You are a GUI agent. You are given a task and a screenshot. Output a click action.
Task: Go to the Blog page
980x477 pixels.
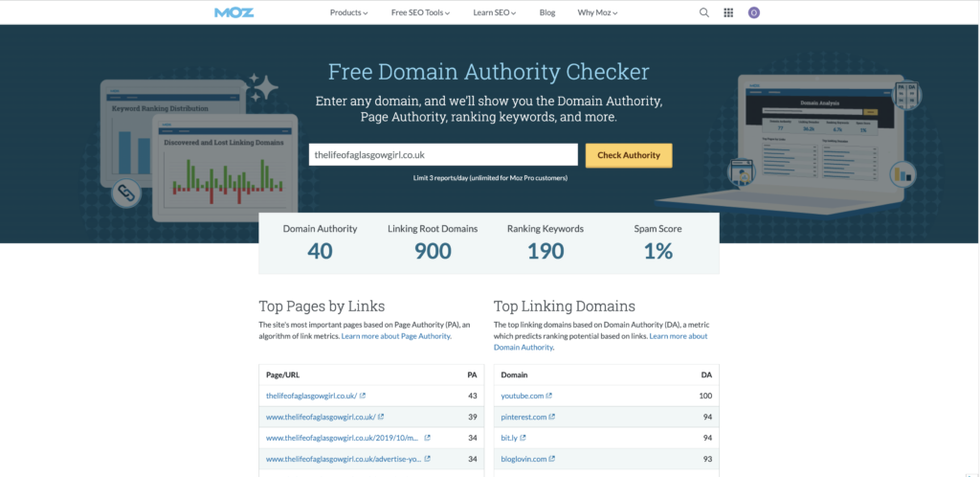(546, 12)
